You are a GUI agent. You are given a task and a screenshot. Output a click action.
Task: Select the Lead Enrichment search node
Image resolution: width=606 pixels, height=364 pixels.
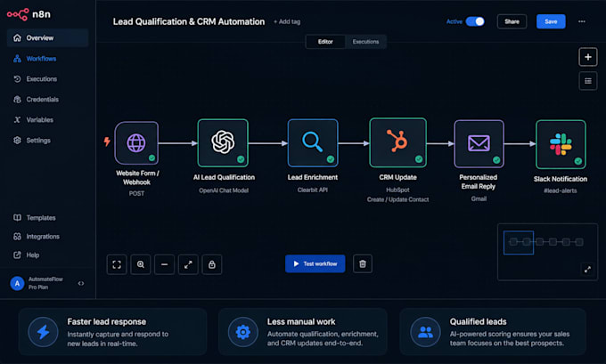click(313, 142)
